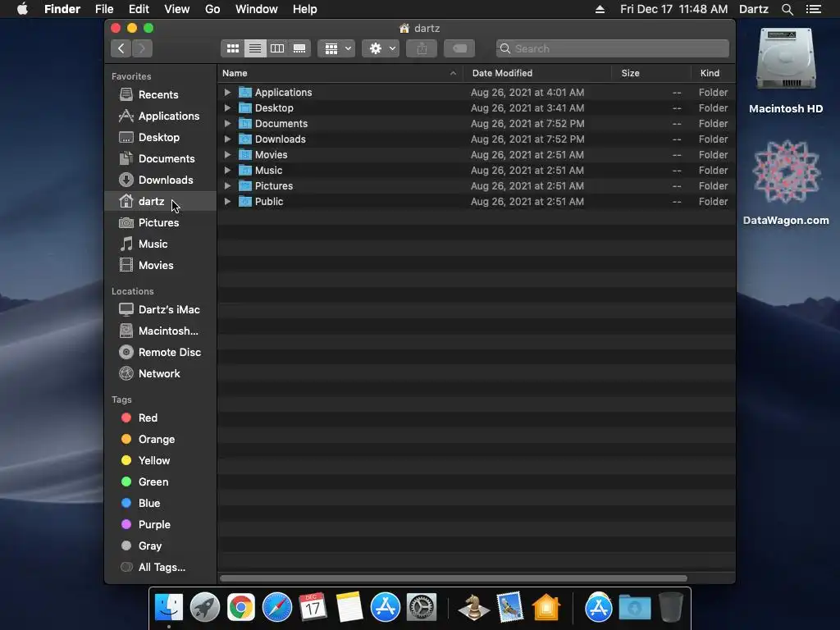Expand the Desktop folder row

[227, 108]
